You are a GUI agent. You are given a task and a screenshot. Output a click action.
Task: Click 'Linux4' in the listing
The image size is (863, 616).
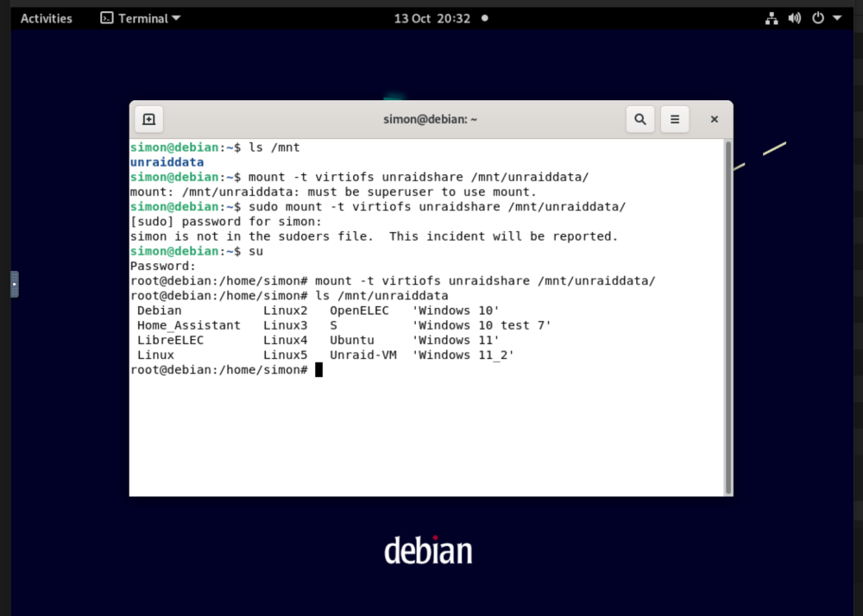click(x=285, y=340)
